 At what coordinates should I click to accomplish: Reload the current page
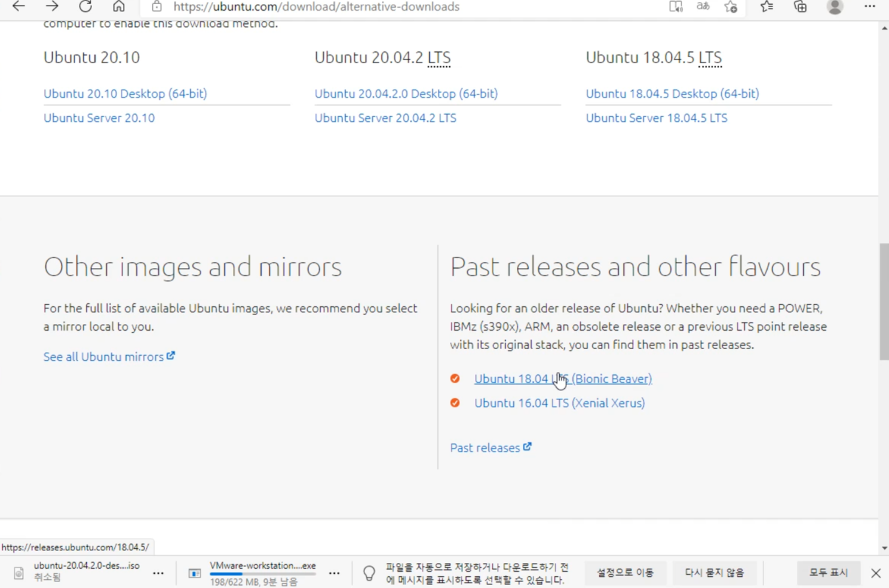coord(85,7)
